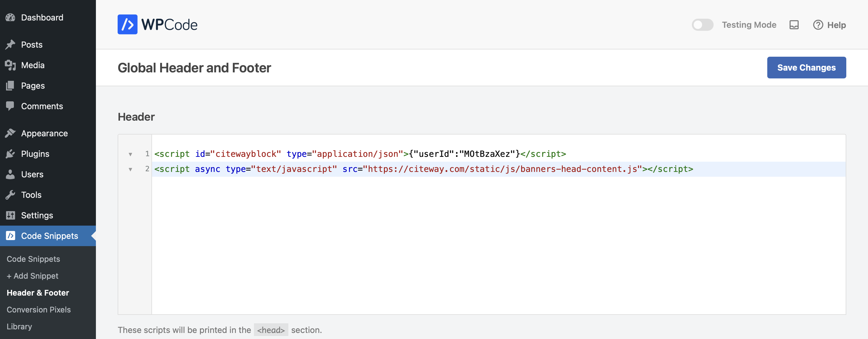Navigate to Code Snippets menu item
The image size is (868, 339).
click(49, 235)
